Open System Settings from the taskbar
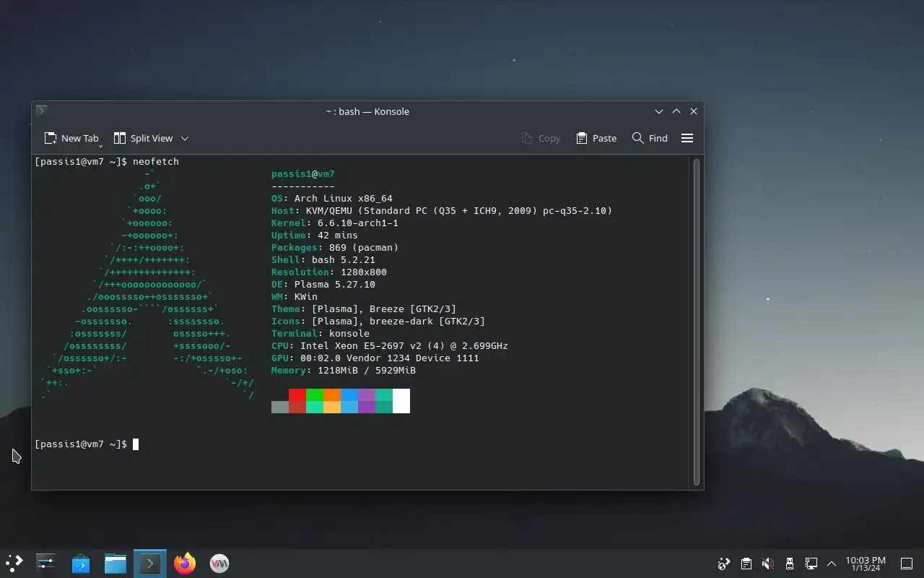 tap(46, 563)
